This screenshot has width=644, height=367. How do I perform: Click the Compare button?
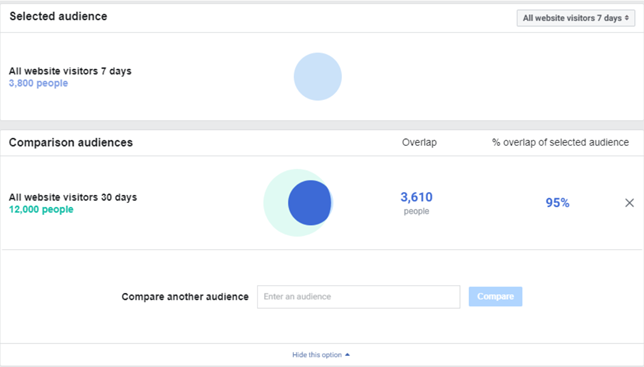coord(495,296)
